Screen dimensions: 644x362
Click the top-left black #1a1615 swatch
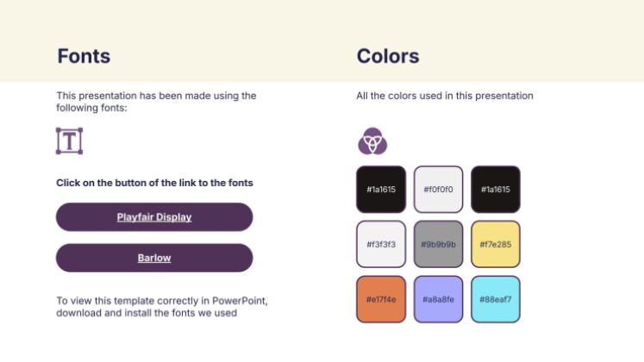click(x=380, y=190)
